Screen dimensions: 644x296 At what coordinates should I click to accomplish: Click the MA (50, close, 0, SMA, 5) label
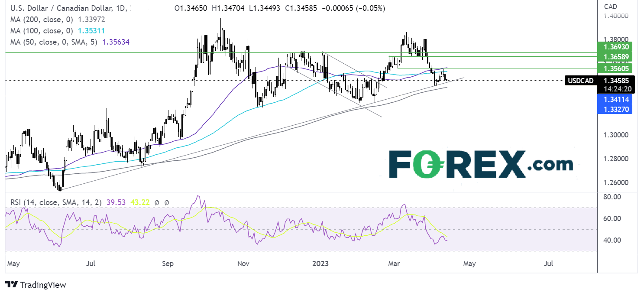coord(53,42)
